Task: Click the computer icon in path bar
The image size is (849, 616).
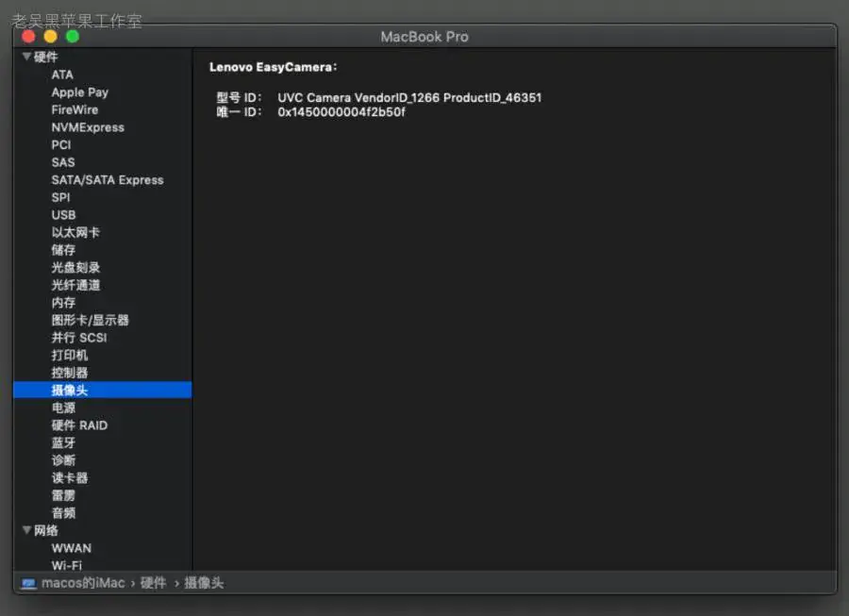Action: pyautogui.click(x=28, y=583)
